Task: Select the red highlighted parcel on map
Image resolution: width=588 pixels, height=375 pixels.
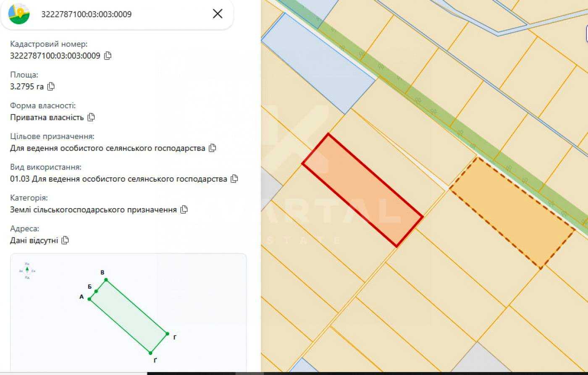Action: pyautogui.click(x=362, y=190)
